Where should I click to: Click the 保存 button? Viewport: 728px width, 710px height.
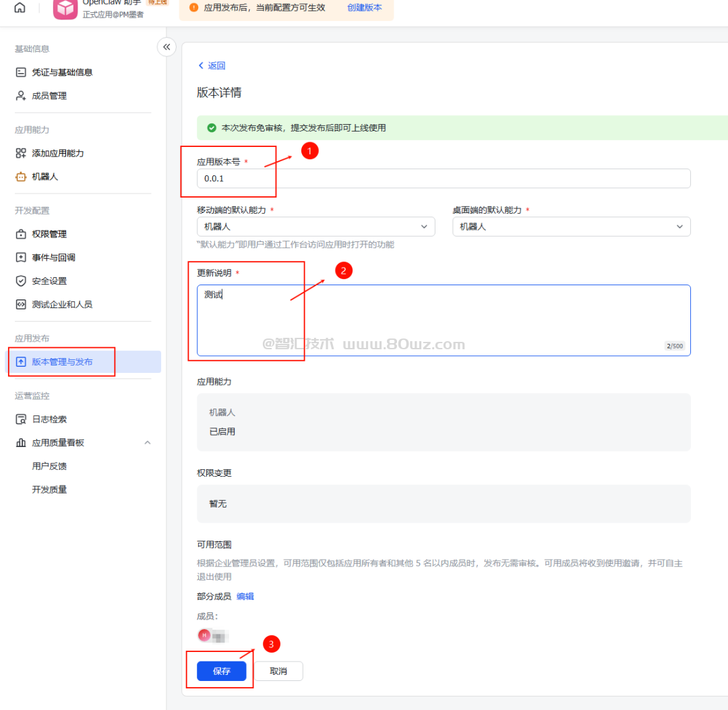coord(221,671)
